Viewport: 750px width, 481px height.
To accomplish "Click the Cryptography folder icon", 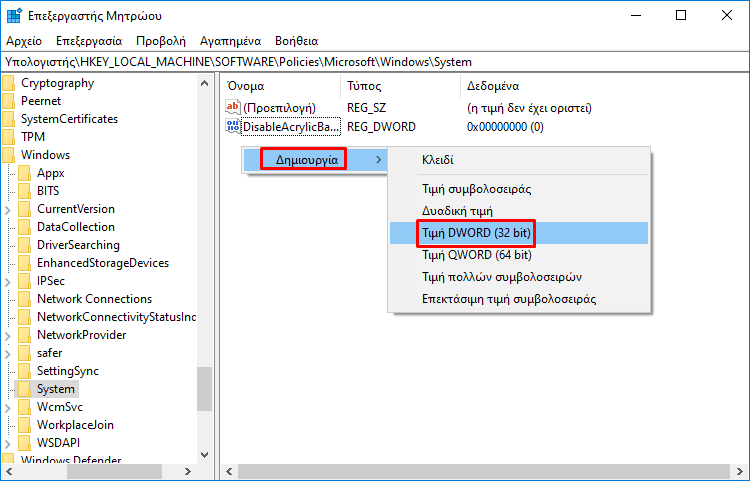I will 8,83.
